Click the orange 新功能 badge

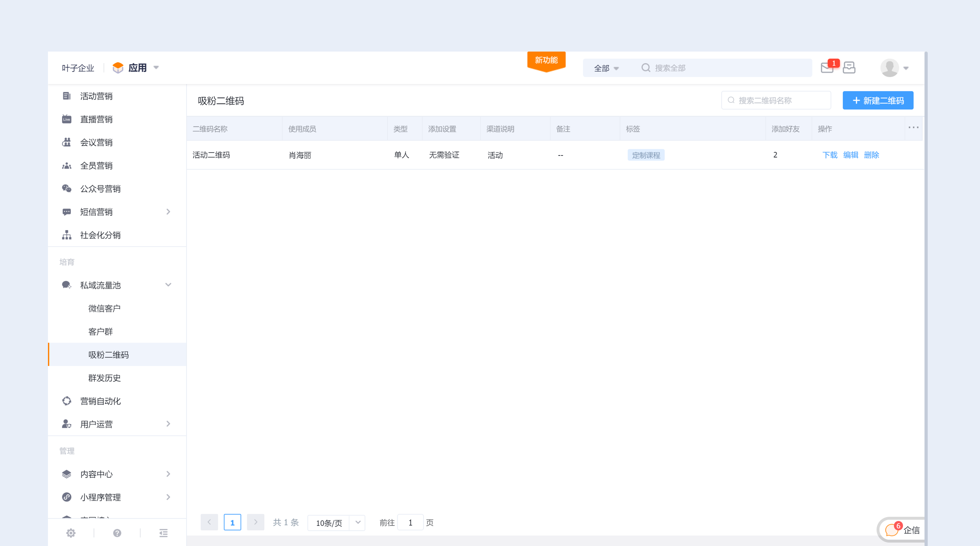546,61
